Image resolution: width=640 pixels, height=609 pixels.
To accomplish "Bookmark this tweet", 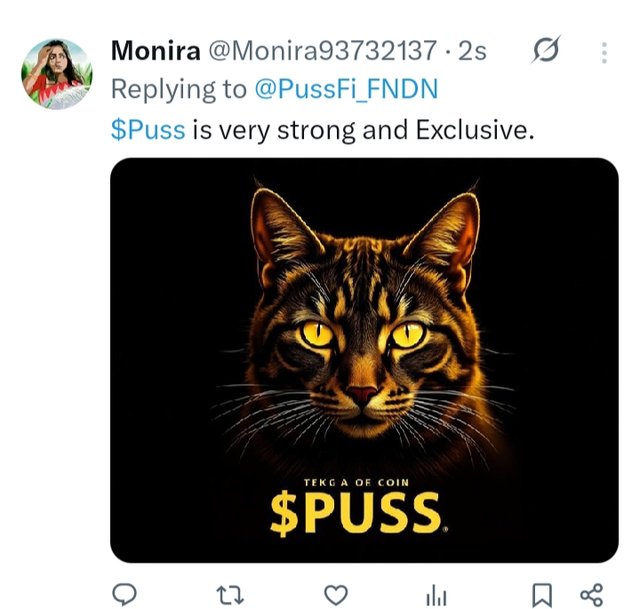I will point(541,594).
